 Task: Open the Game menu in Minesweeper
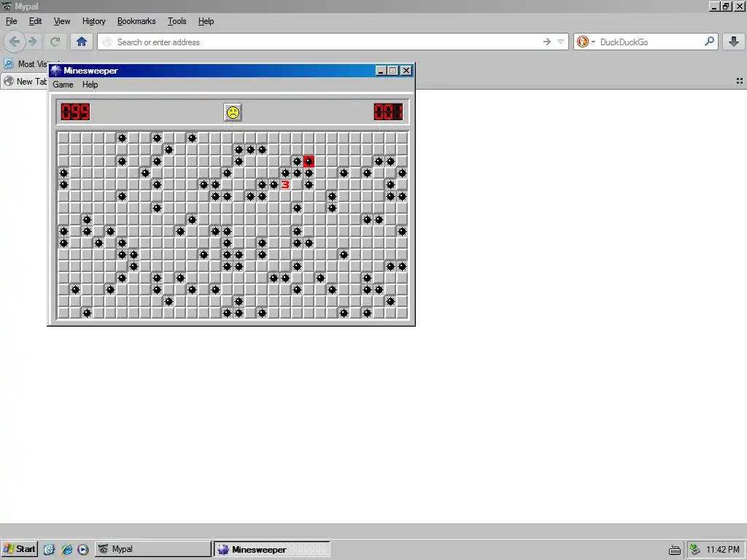tap(63, 85)
